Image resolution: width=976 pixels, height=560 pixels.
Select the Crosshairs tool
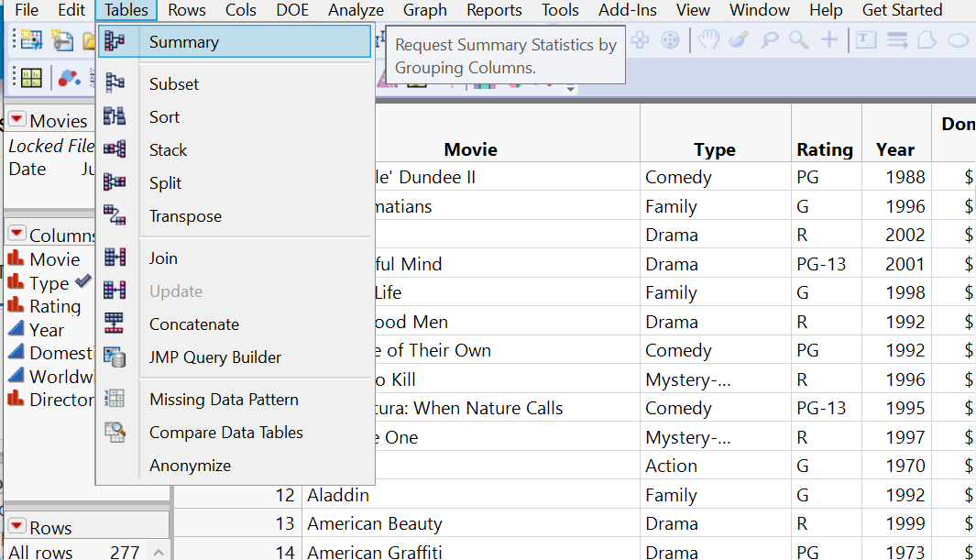point(829,40)
